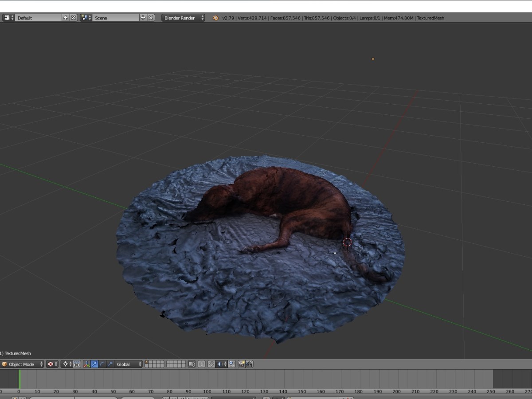Open the Object Mode dropdown

coord(22,364)
